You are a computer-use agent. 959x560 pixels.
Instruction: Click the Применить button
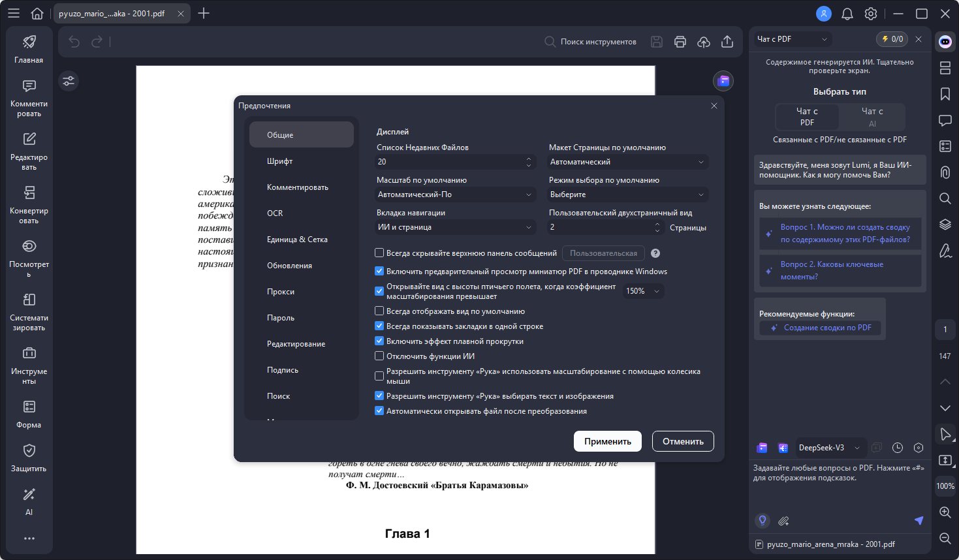click(607, 441)
